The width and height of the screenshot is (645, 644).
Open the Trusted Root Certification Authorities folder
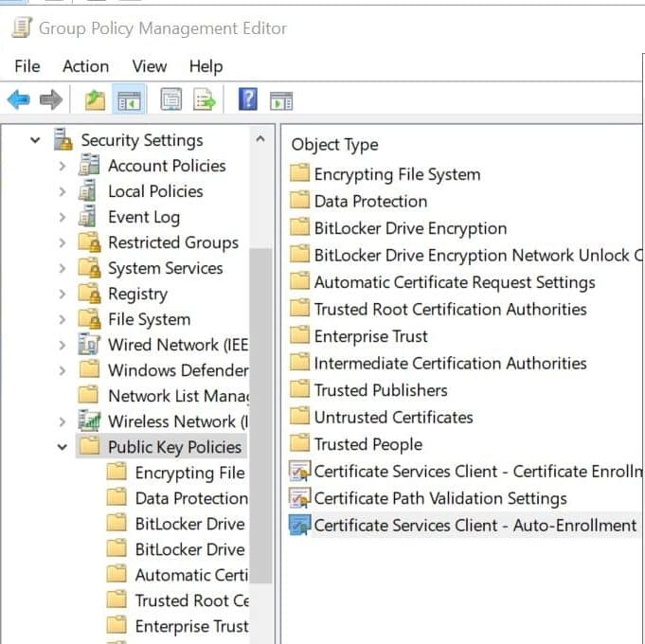(450, 309)
